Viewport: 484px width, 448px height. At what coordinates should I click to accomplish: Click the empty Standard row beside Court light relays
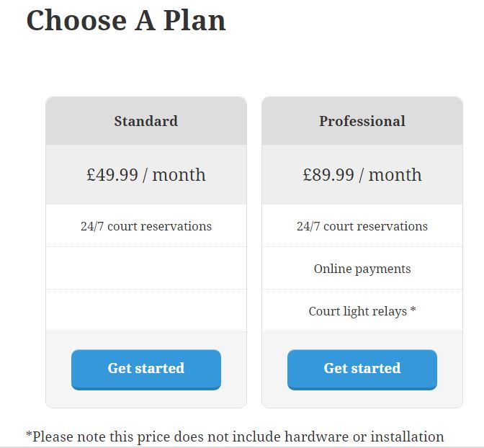[x=146, y=310]
